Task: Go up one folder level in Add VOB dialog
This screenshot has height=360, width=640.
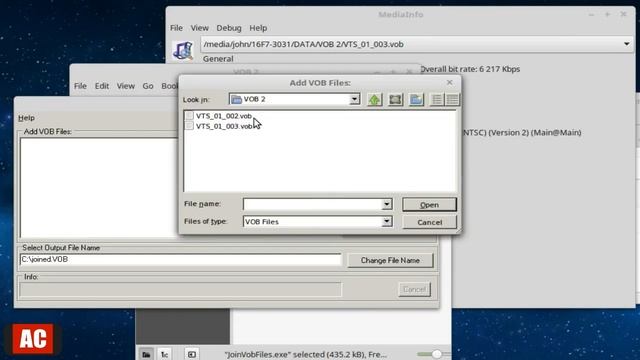Action: [x=374, y=99]
